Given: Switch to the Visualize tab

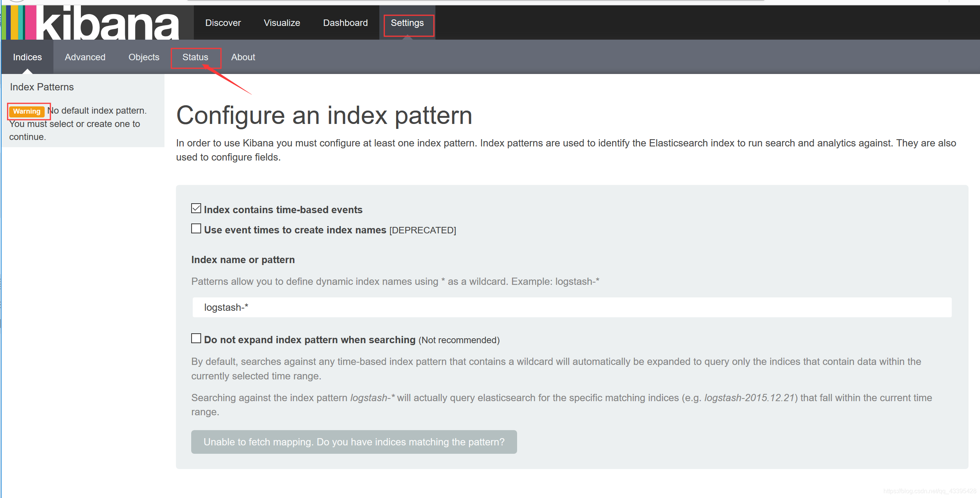Looking at the screenshot, I should point(282,23).
